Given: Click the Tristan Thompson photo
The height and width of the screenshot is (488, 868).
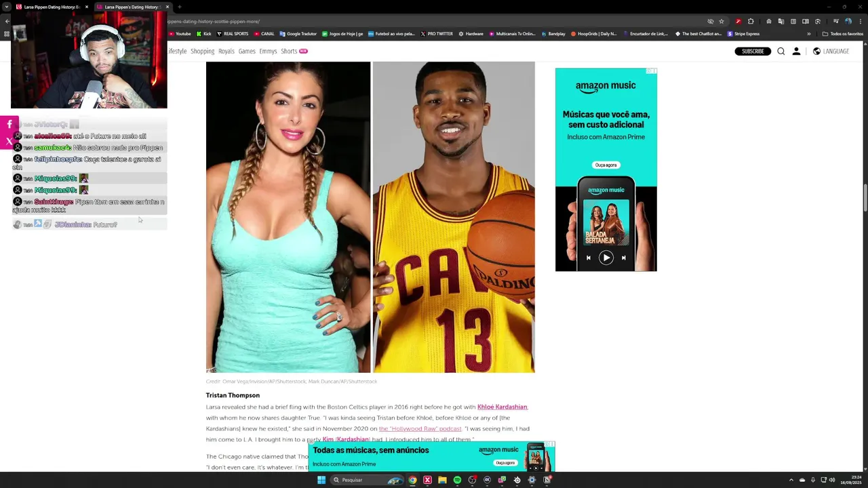Looking at the screenshot, I should pyautogui.click(x=454, y=217).
